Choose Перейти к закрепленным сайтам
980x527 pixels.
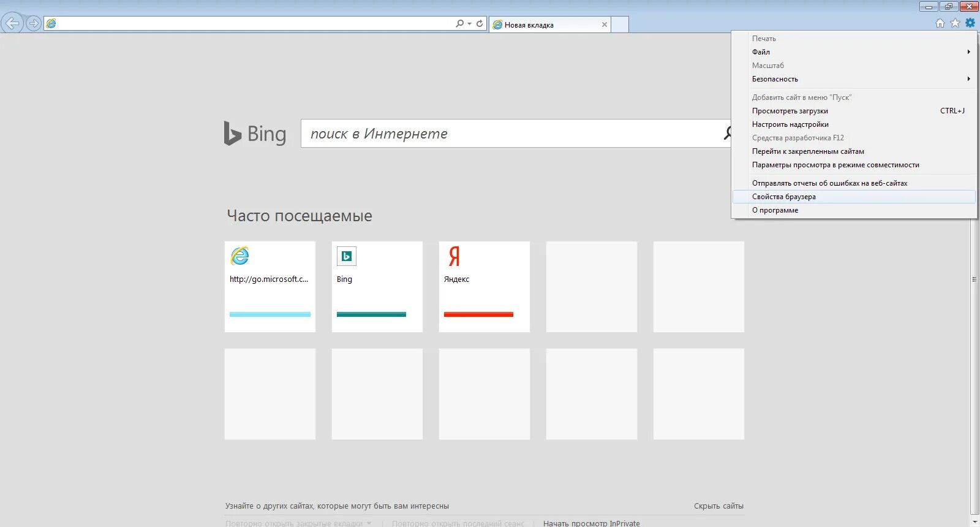tap(854, 151)
